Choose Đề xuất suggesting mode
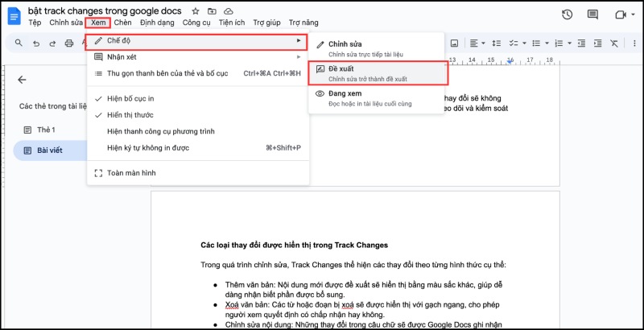The width and height of the screenshot is (644, 330). tap(378, 73)
